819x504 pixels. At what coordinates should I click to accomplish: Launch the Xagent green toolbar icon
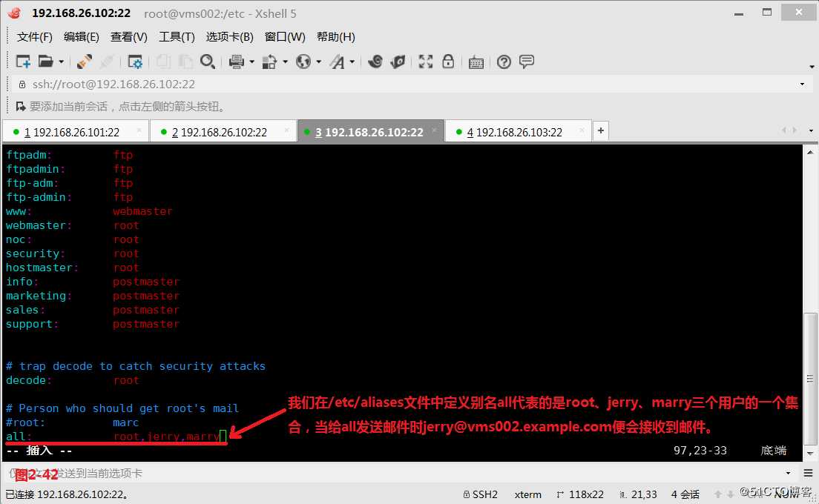point(398,62)
